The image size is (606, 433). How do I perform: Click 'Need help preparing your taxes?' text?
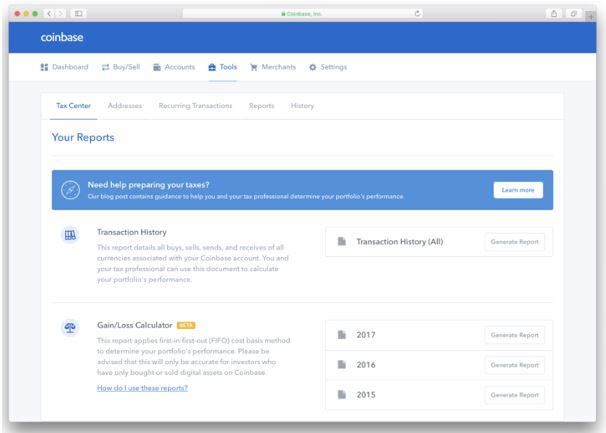tap(148, 184)
